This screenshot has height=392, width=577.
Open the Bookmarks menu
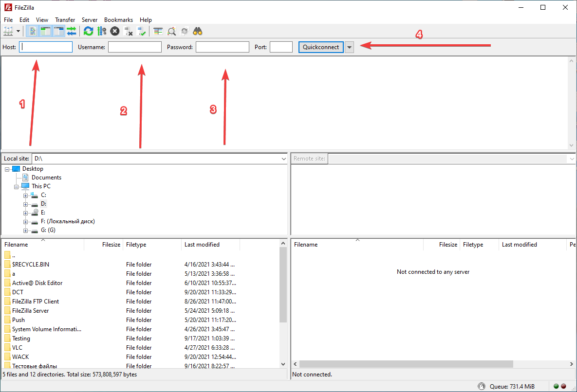pyautogui.click(x=118, y=20)
